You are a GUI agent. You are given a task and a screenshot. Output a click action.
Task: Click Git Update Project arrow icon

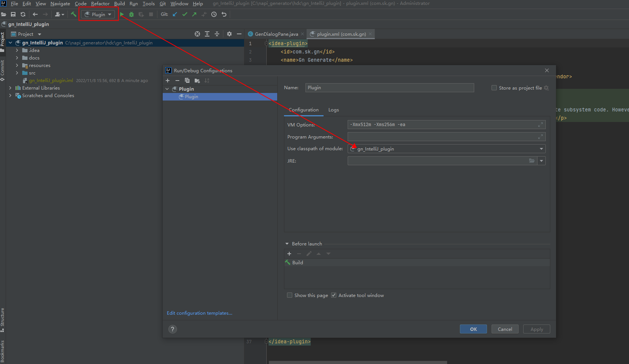(175, 14)
